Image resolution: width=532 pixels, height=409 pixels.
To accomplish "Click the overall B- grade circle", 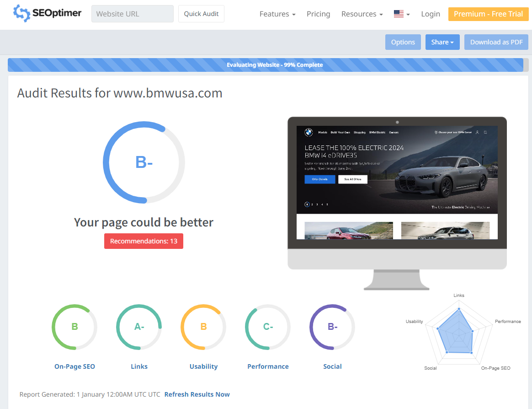I will tap(144, 162).
